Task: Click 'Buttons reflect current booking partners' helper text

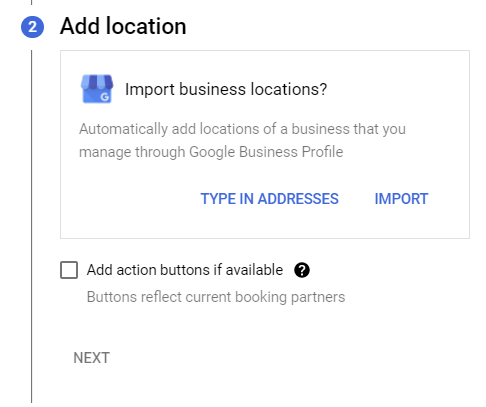Action: tap(216, 297)
